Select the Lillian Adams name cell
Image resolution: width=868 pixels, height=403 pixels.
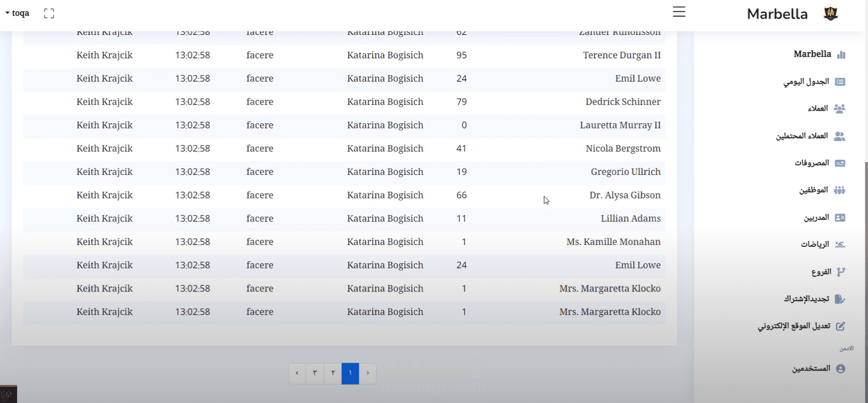(x=631, y=219)
